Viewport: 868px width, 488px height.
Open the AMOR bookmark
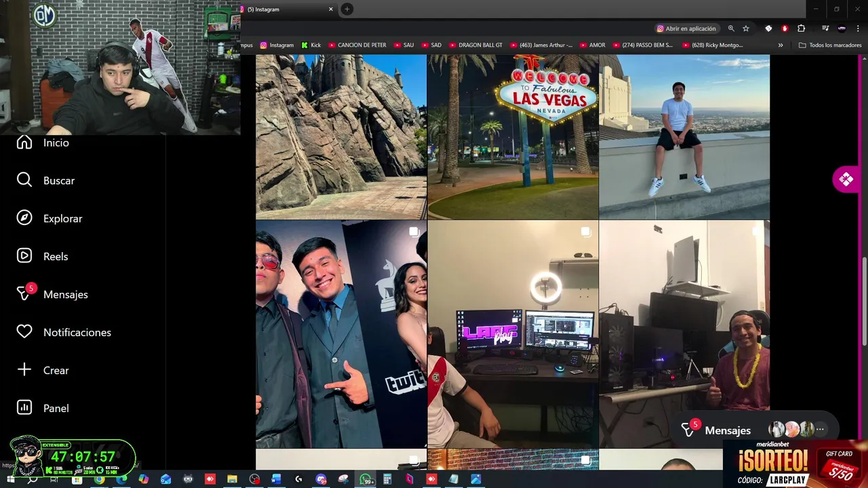[x=592, y=45]
